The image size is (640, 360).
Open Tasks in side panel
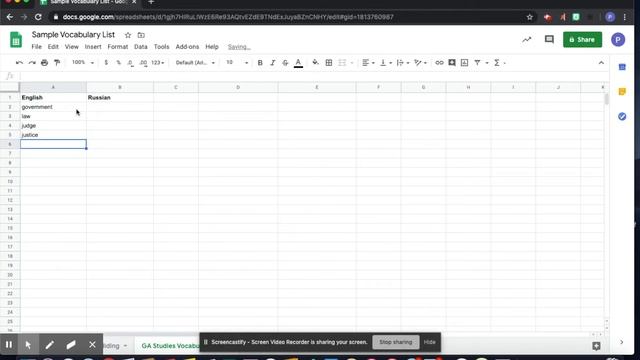622,117
